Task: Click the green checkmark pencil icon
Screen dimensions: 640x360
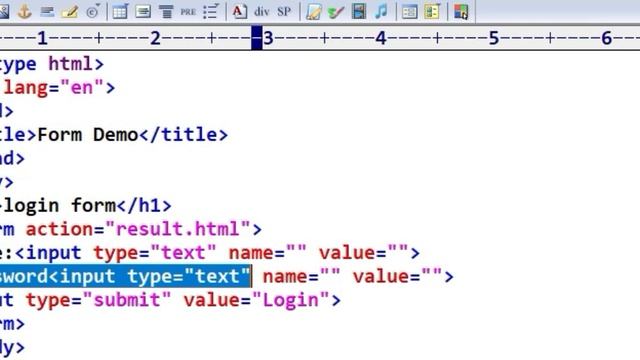Action: tap(336, 11)
